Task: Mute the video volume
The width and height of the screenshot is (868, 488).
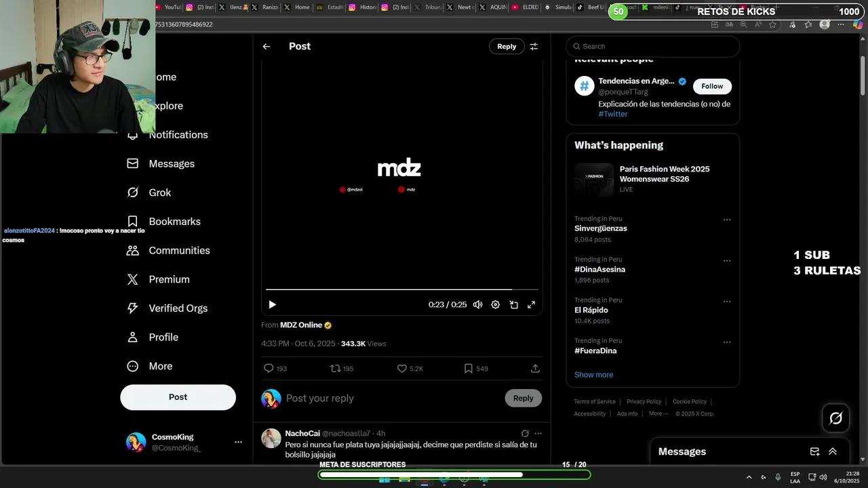Action: tap(477, 305)
